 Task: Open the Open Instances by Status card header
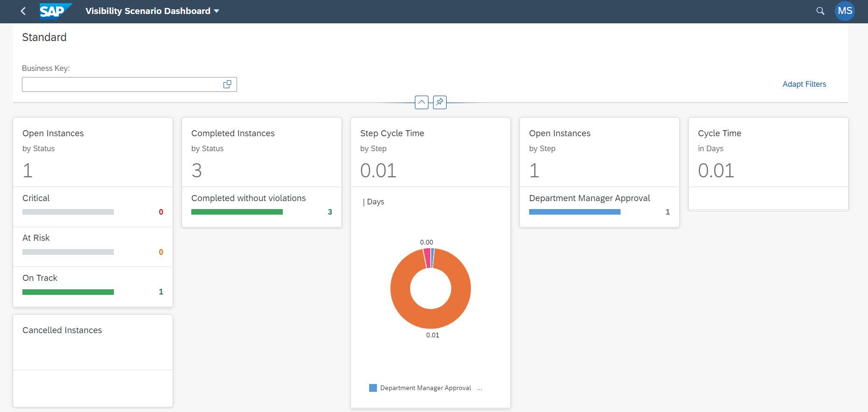[x=93, y=152]
